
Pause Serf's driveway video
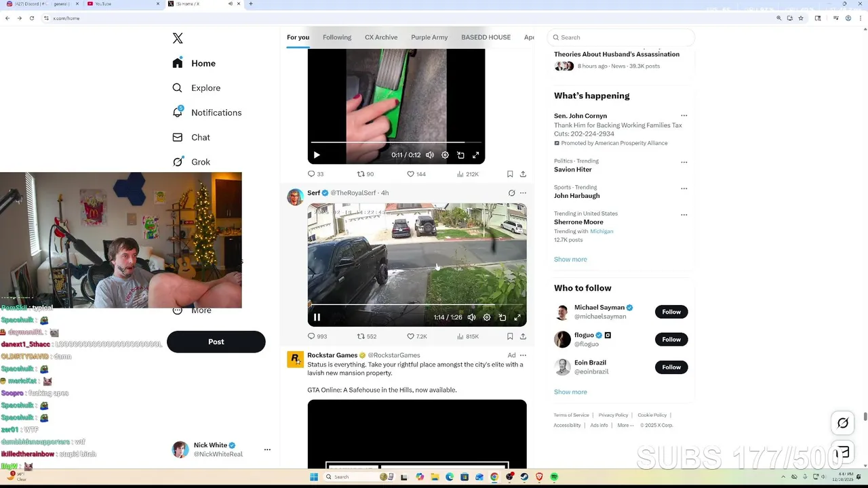(317, 317)
